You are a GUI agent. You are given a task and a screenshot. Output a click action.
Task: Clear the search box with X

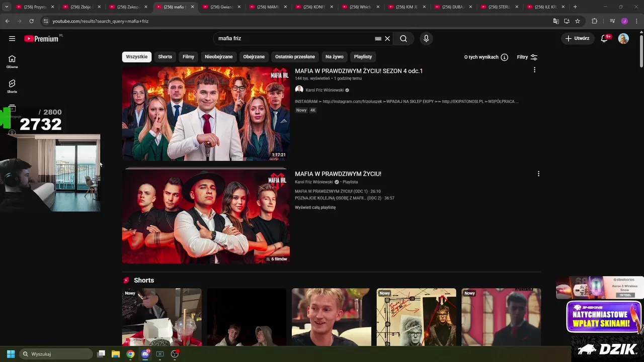click(x=387, y=39)
